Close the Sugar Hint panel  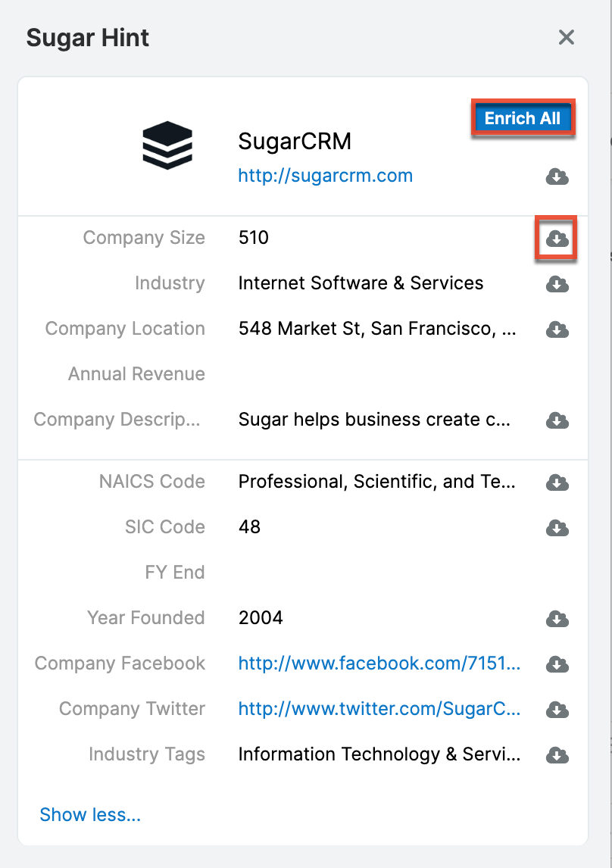point(566,37)
